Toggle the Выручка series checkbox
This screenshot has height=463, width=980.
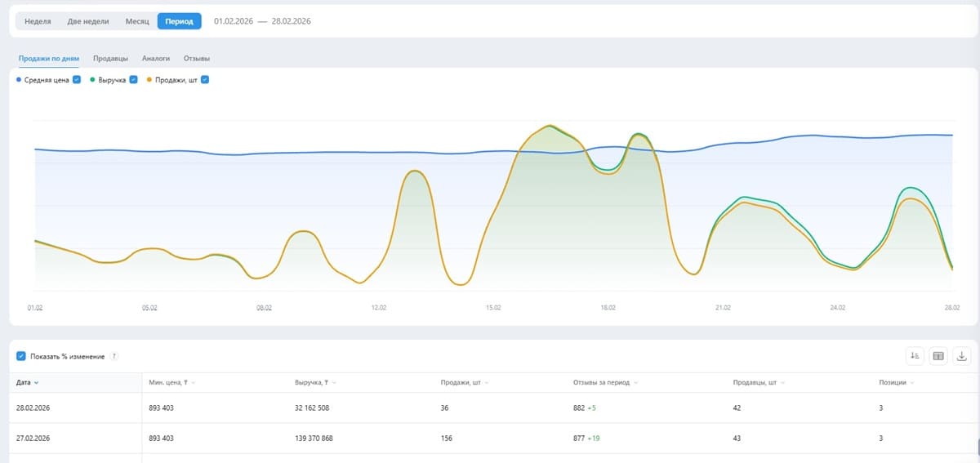(133, 80)
